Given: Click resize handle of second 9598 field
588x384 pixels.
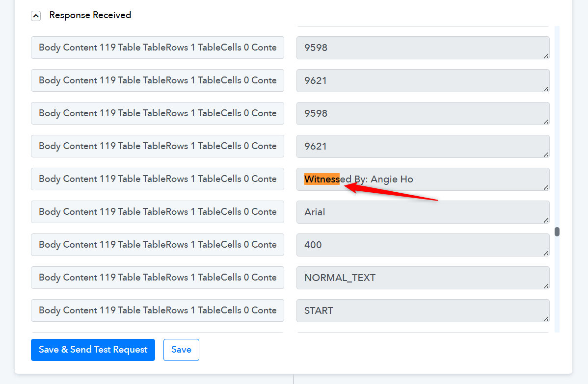Looking at the screenshot, I should click(546, 122).
